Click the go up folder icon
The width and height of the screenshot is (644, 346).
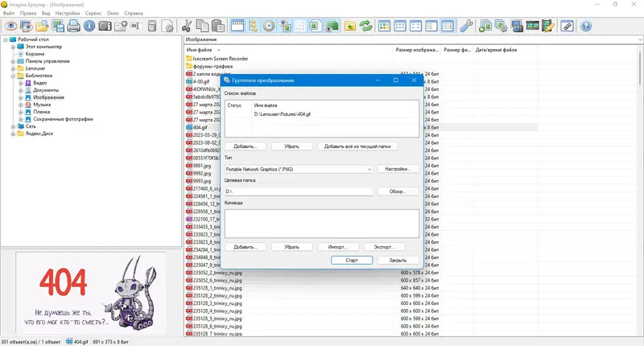click(350, 27)
